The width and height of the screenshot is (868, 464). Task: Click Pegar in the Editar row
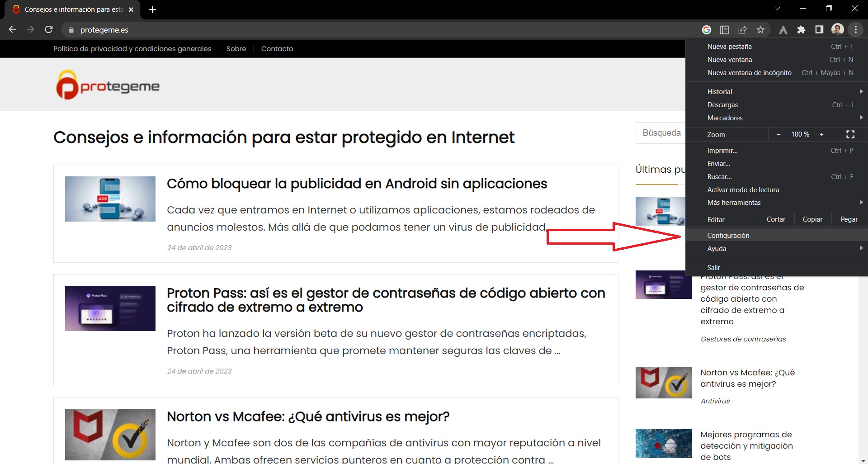(849, 219)
